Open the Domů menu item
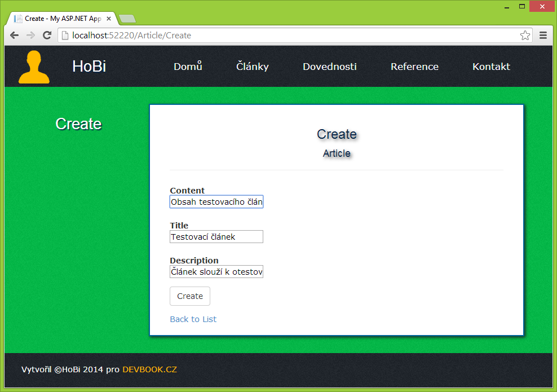 tap(188, 67)
